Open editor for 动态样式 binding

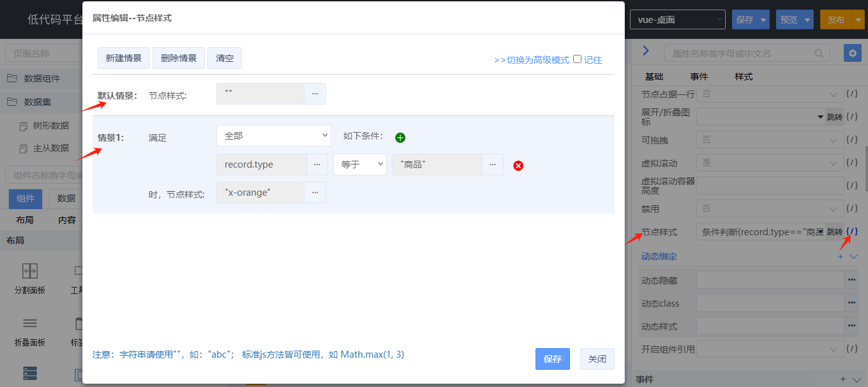coord(851,326)
